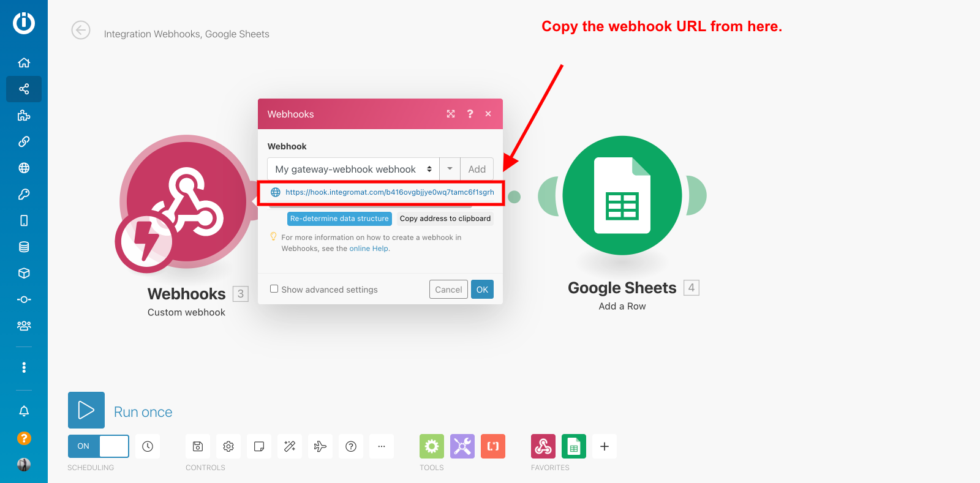Open Devices phone icon in sidebar
This screenshot has width=980, height=483.
pos(24,220)
